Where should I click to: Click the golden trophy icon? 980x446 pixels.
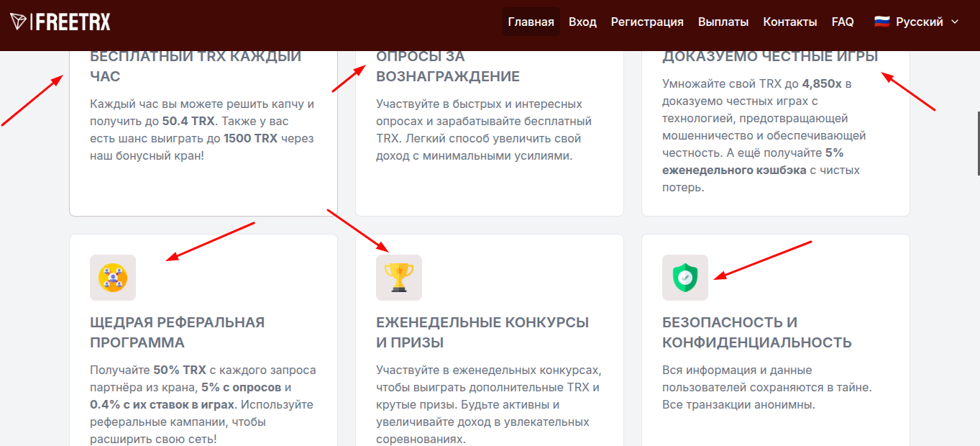pyautogui.click(x=399, y=278)
